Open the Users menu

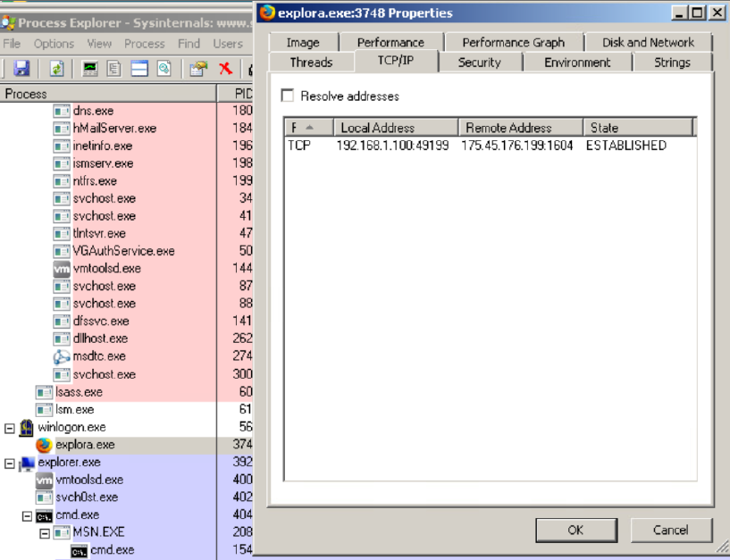click(228, 44)
